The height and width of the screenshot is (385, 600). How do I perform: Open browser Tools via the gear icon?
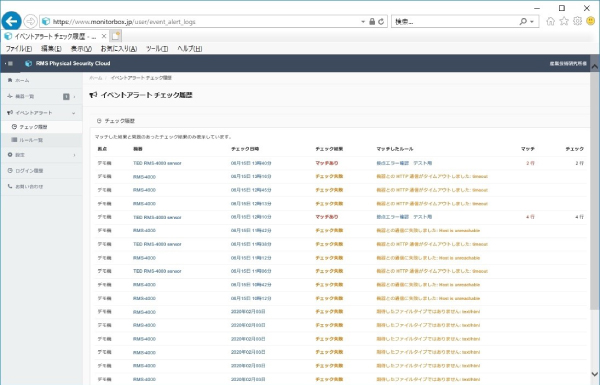[x=577, y=21]
